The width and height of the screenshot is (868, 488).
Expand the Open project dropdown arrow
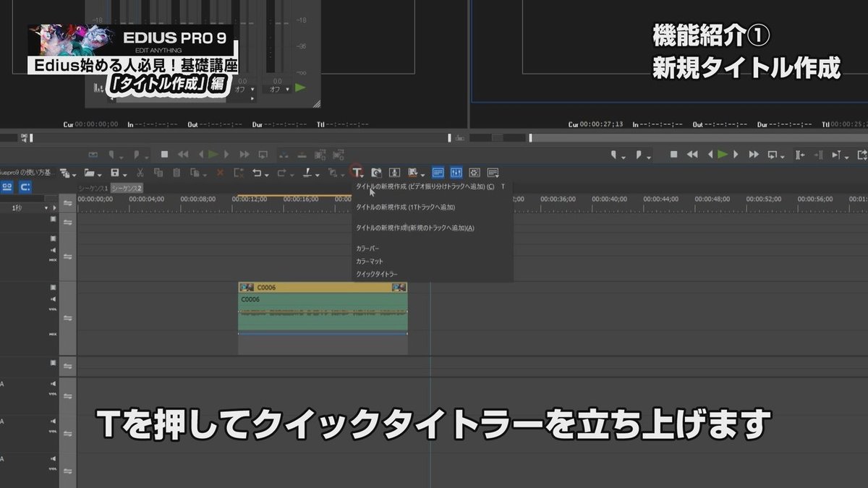tap(100, 174)
